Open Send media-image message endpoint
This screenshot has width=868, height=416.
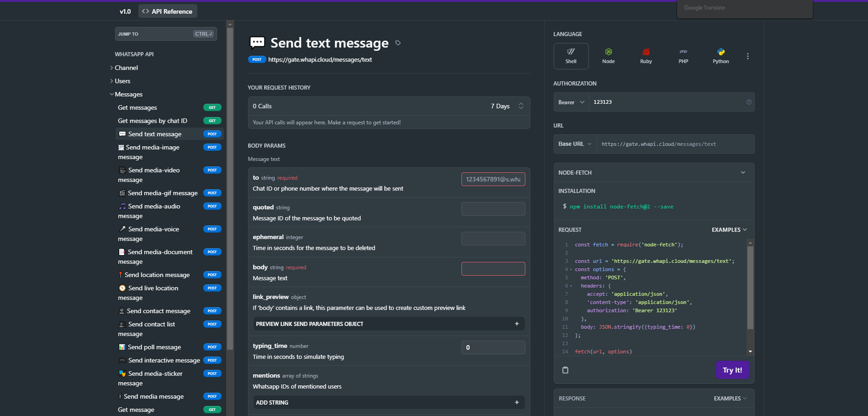(169, 152)
